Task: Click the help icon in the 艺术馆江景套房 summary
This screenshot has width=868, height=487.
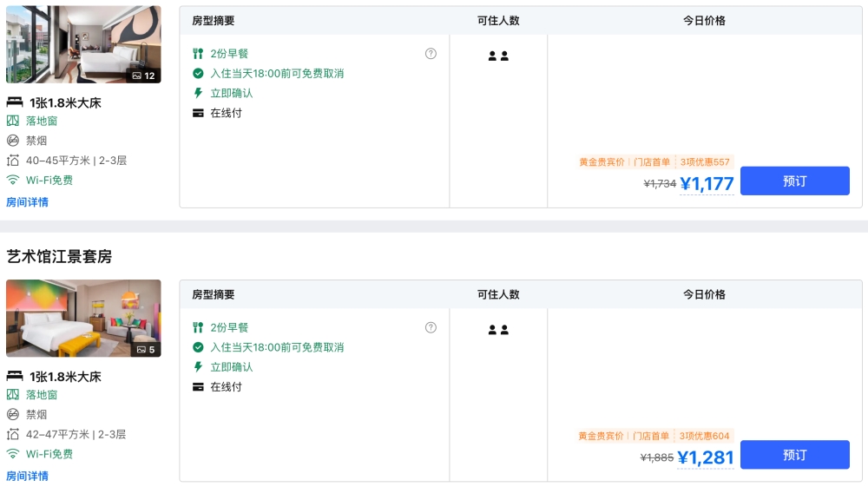Action: click(431, 328)
